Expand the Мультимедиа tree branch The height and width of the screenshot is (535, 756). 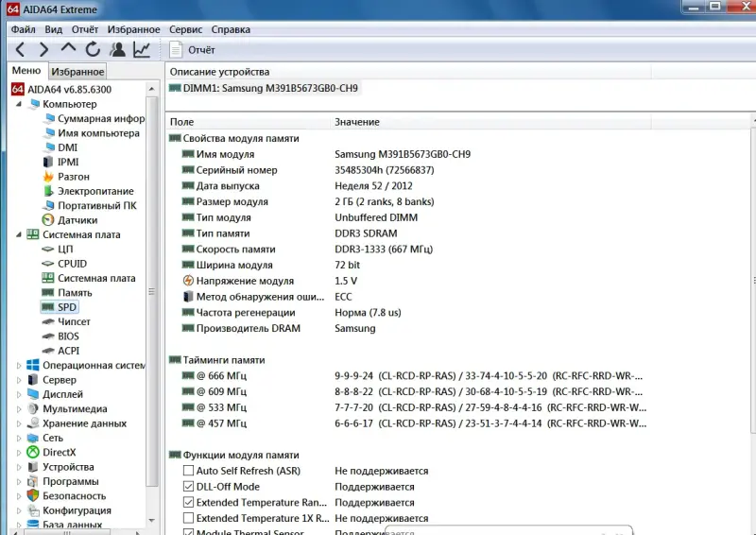[x=19, y=408]
